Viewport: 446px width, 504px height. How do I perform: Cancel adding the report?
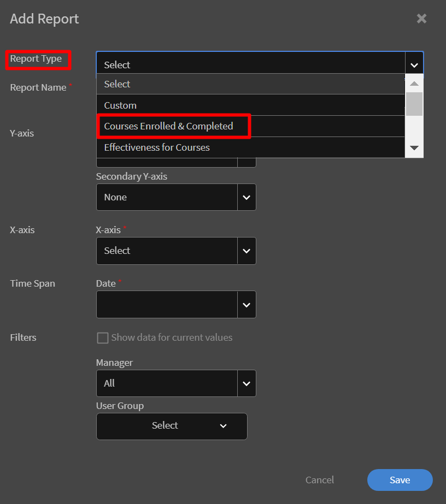[319, 480]
